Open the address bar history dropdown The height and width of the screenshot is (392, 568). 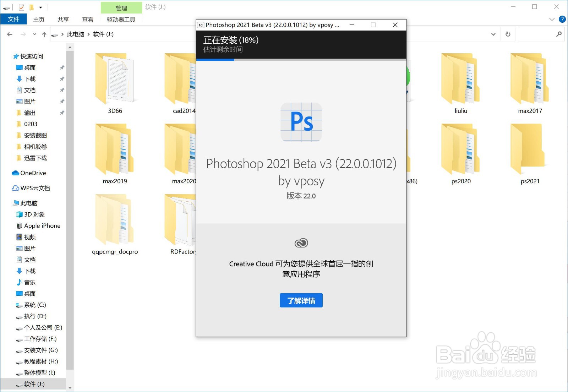coord(493,34)
